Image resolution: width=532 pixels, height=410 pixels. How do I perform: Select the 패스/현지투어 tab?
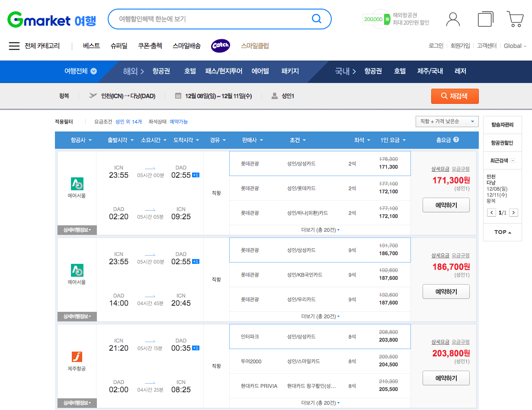click(224, 71)
